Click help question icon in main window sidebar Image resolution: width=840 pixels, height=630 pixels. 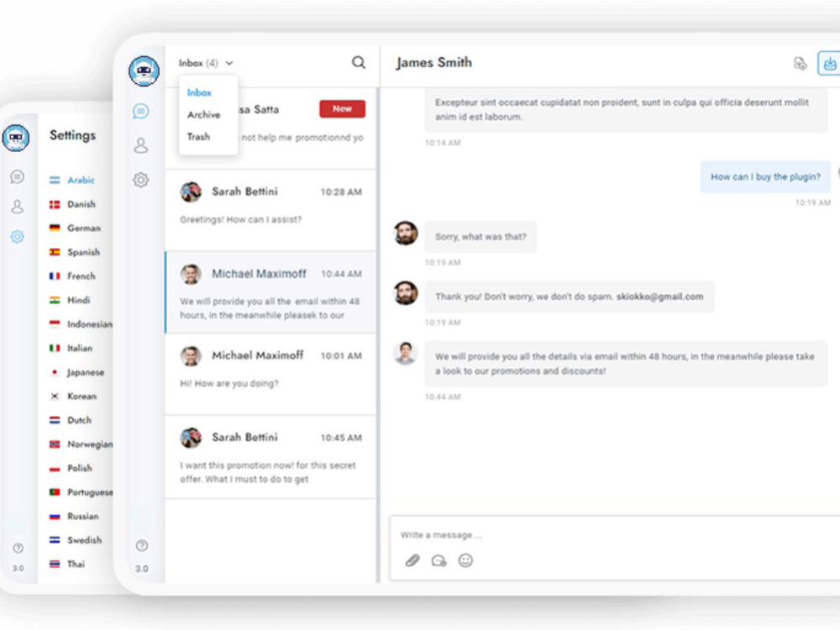click(142, 545)
